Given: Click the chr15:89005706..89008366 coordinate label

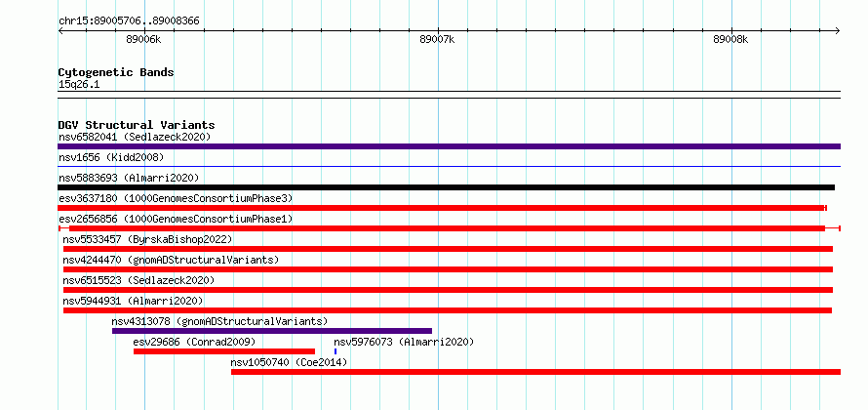Looking at the screenshot, I should point(129,21).
